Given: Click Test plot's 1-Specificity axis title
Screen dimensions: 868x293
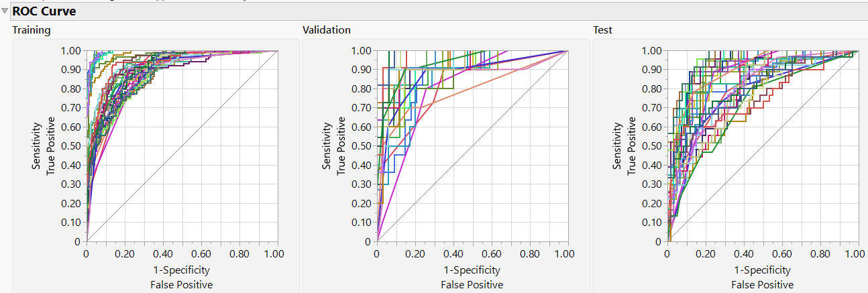Looking at the screenshot, I should click(762, 270).
